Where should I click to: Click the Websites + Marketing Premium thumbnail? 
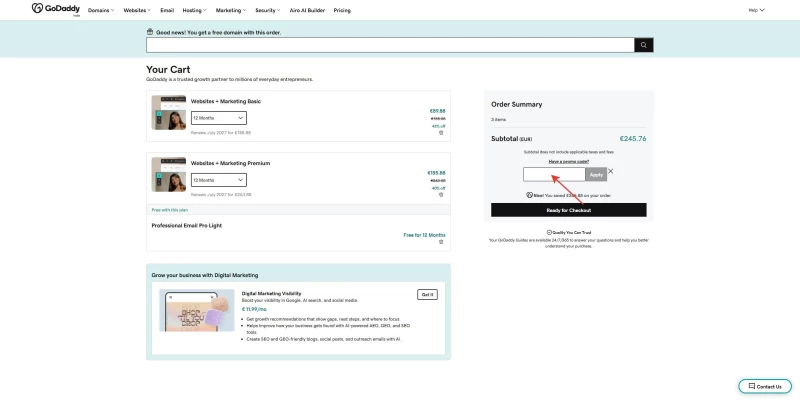tap(169, 174)
